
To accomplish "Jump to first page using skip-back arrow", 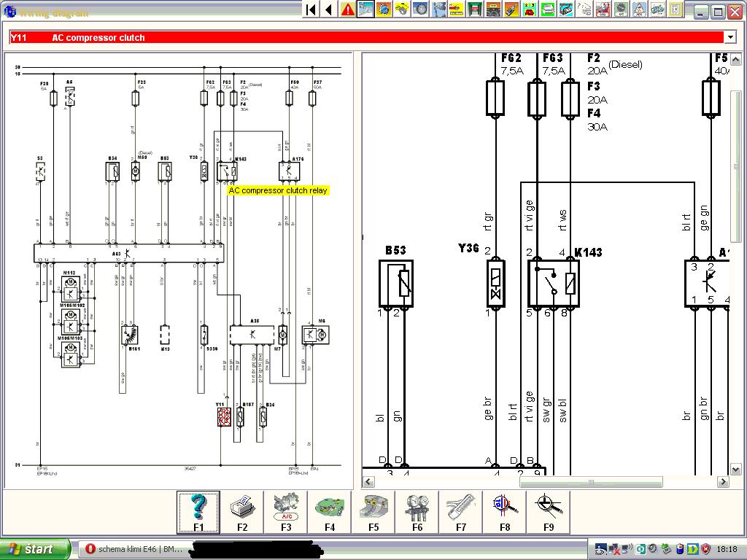I will click(x=311, y=9).
